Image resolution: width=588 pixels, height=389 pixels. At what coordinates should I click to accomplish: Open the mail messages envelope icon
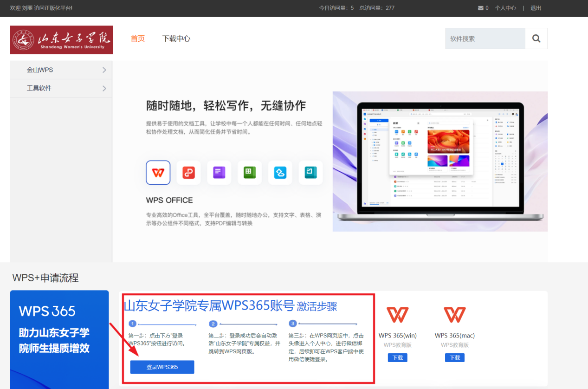tap(480, 8)
